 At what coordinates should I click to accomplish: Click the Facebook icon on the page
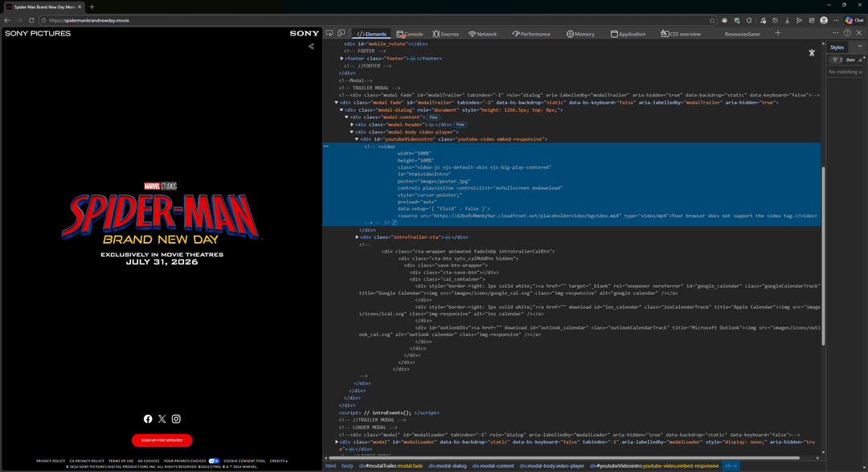click(x=148, y=419)
